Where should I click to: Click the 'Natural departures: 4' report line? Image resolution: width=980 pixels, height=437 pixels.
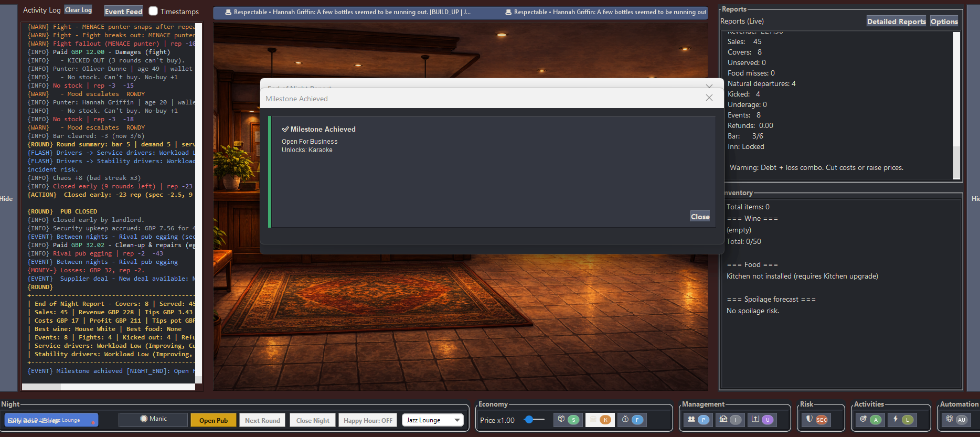coord(761,83)
